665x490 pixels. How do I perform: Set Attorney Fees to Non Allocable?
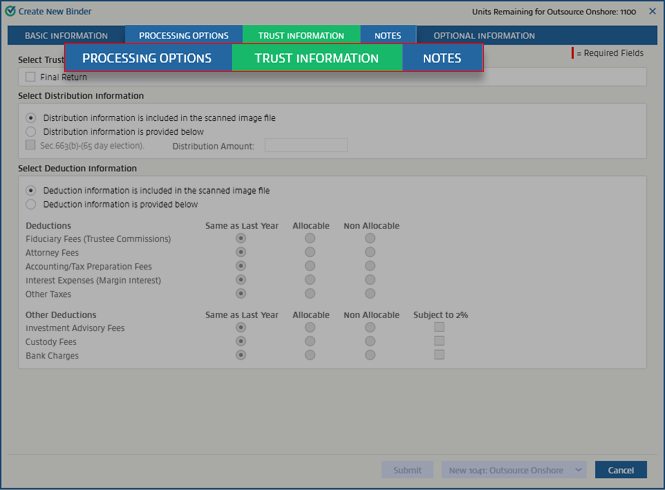pyautogui.click(x=370, y=253)
